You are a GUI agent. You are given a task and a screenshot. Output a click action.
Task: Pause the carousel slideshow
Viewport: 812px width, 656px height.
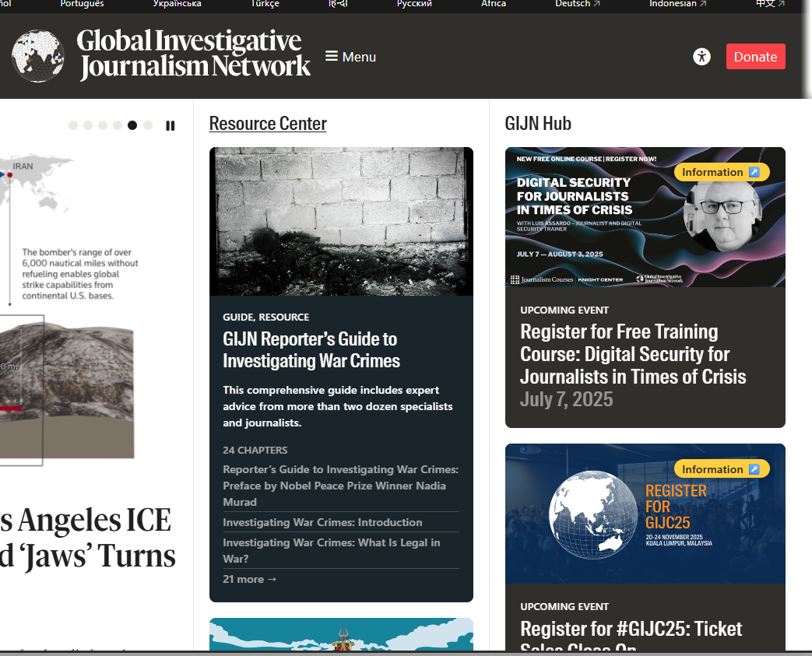(x=170, y=126)
